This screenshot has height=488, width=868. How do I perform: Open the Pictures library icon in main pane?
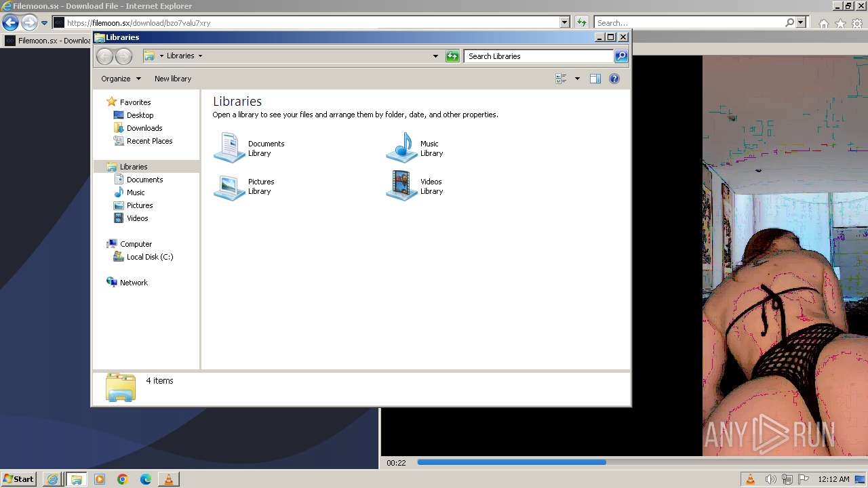pyautogui.click(x=229, y=186)
